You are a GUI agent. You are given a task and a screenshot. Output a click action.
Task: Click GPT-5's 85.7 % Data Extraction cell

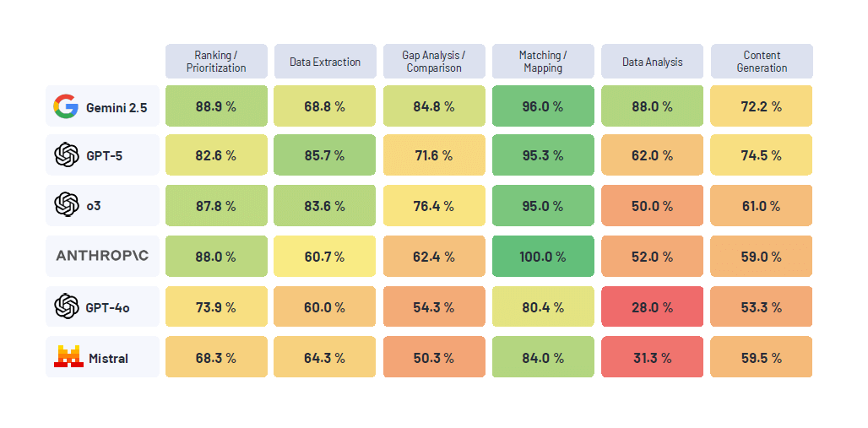coord(325,155)
